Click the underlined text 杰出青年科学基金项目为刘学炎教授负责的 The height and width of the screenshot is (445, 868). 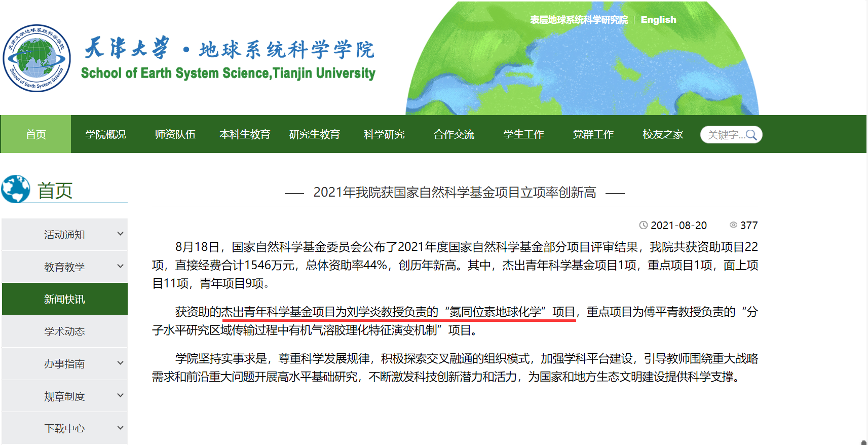(x=330, y=312)
